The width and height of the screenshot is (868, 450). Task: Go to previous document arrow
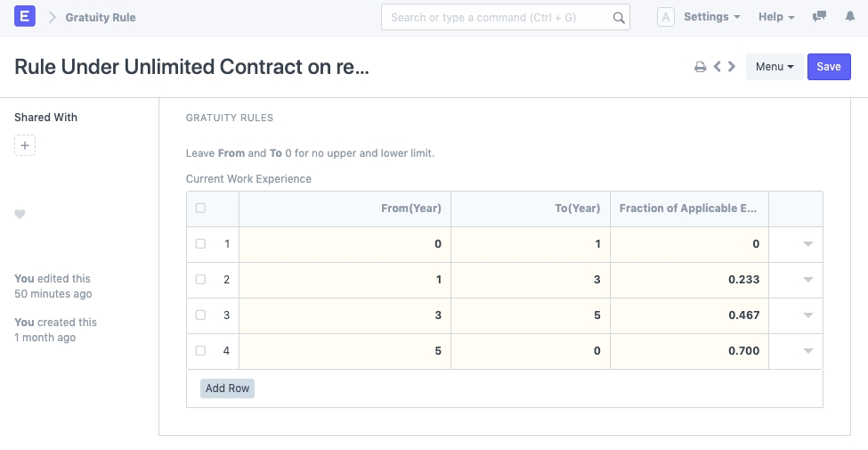(x=718, y=67)
